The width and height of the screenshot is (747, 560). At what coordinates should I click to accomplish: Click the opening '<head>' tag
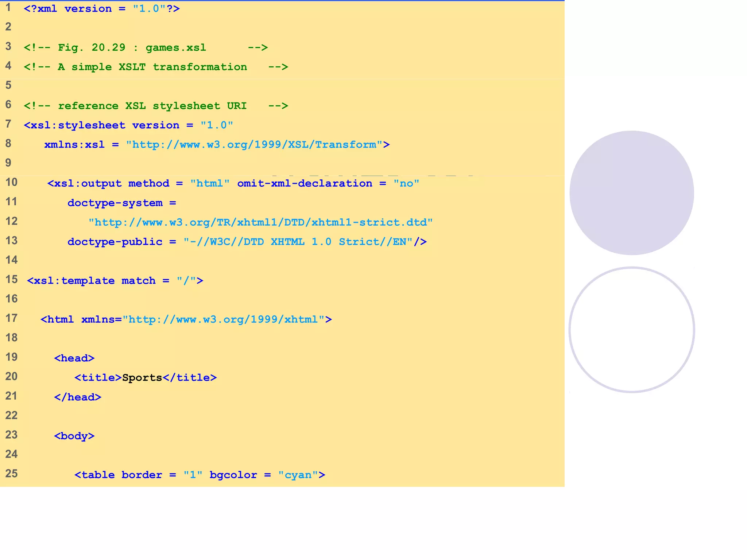74,358
